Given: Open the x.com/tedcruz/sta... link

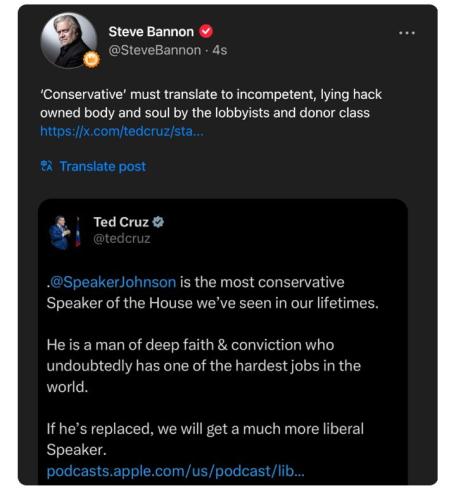Looking at the screenshot, I should tap(122, 131).
